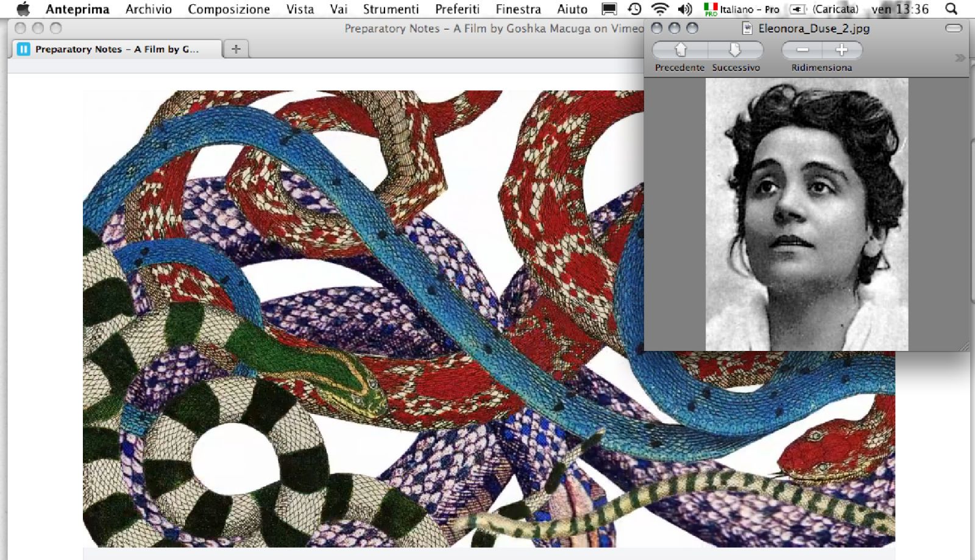Open Time Machine menu bar icon
This screenshot has height=560, width=975.
[x=634, y=9]
